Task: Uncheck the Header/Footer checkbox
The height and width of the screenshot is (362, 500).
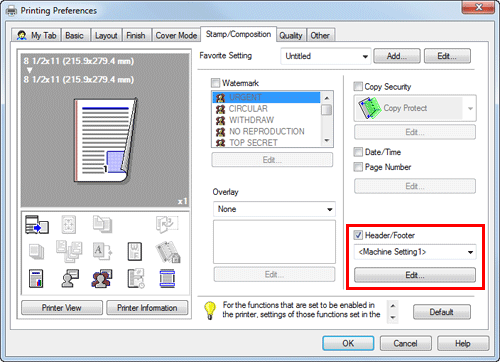Action: point(358,235)
